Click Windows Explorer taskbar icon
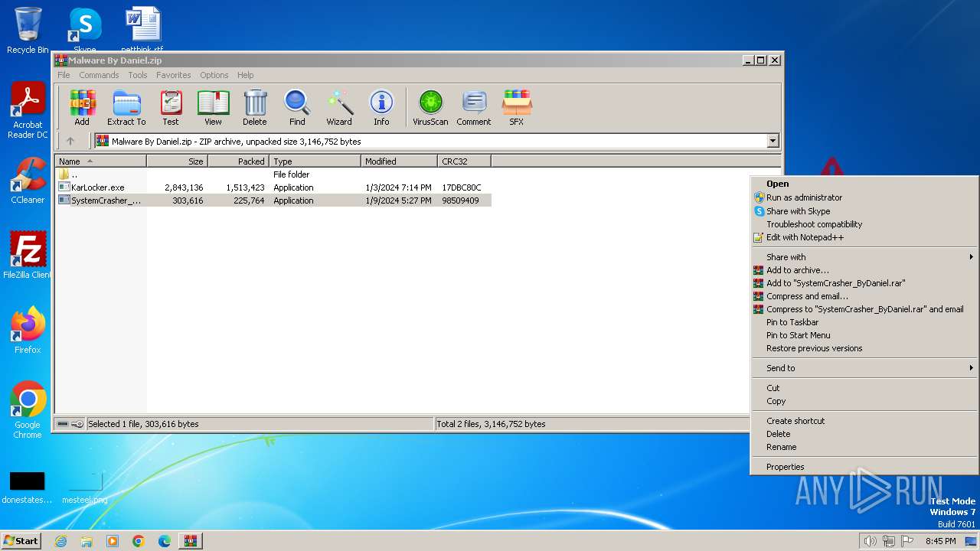Screen dimensions: 980x551 point(87,541)
